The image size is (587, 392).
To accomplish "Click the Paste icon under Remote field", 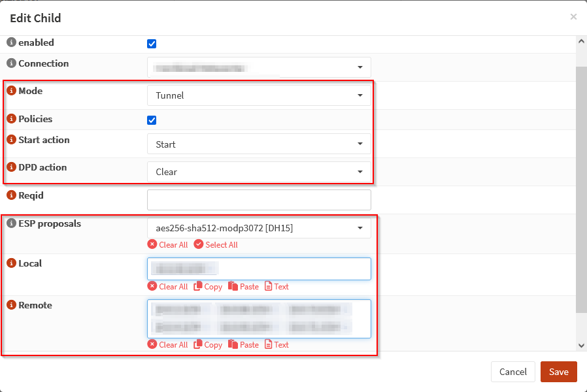I will (x=233, y=344).
